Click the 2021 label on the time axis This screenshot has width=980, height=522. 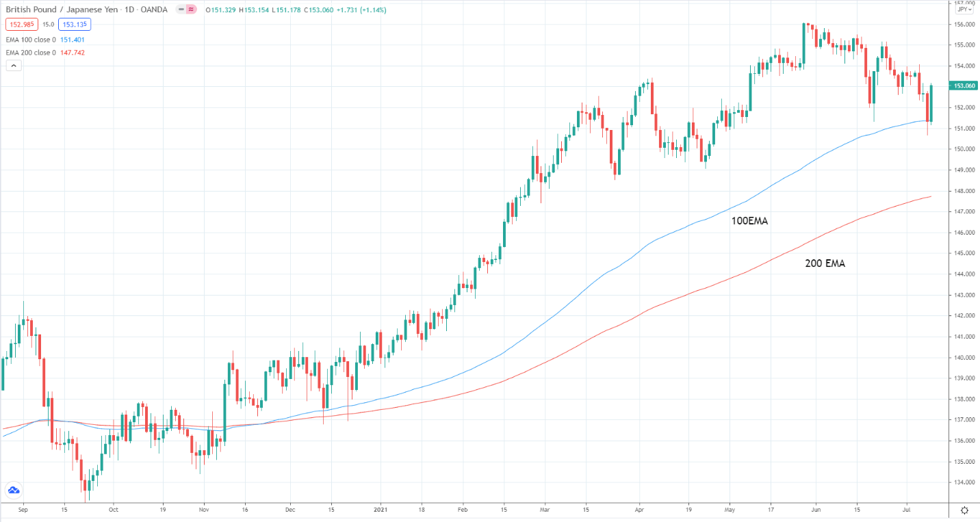coord(381,510)
